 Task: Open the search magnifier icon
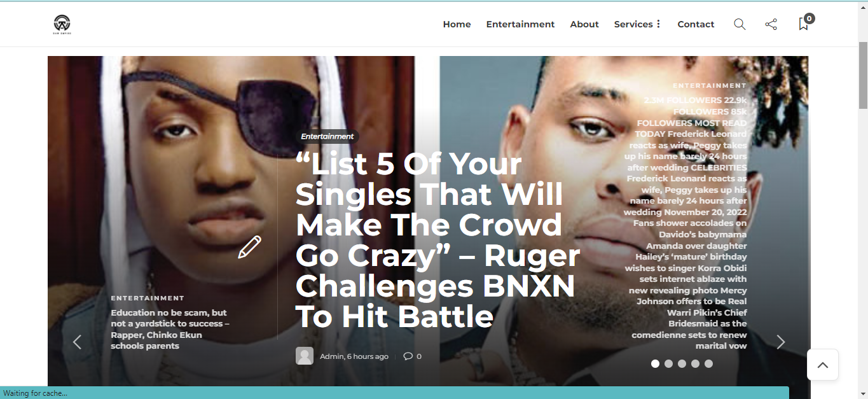point(740,24)
